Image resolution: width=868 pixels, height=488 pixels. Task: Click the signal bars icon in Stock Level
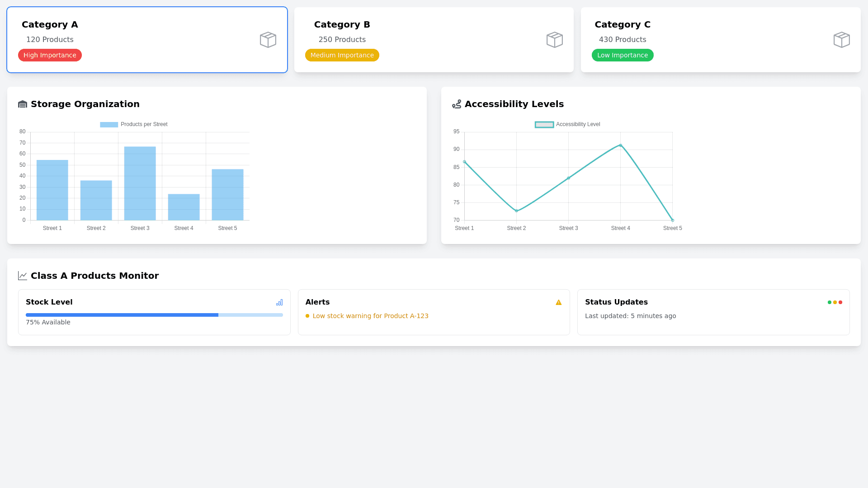click(x=279, y=302)
